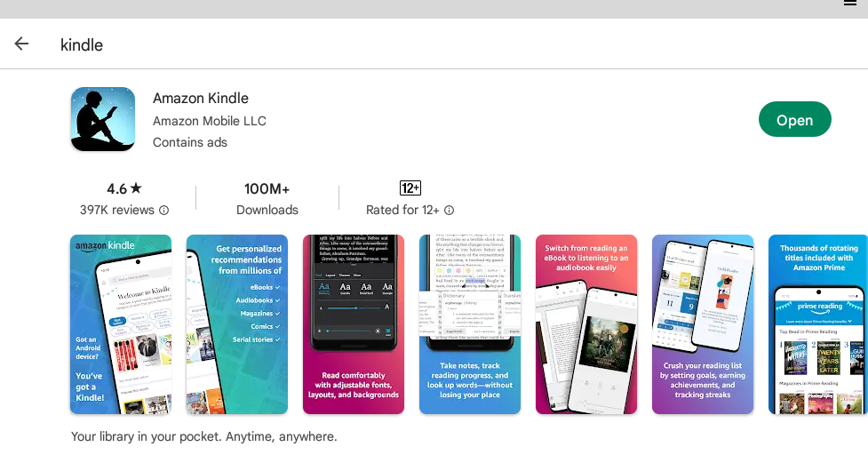The width and height of the screenshot is (868, 471).
Task: Click the 12+ content rating badge
Action: (410, 188)
